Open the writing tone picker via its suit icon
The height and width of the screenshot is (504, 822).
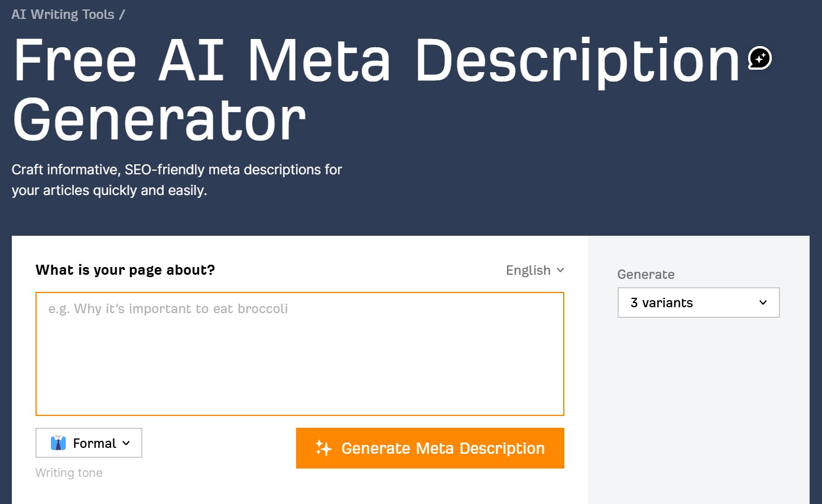[x=57, y=443]
